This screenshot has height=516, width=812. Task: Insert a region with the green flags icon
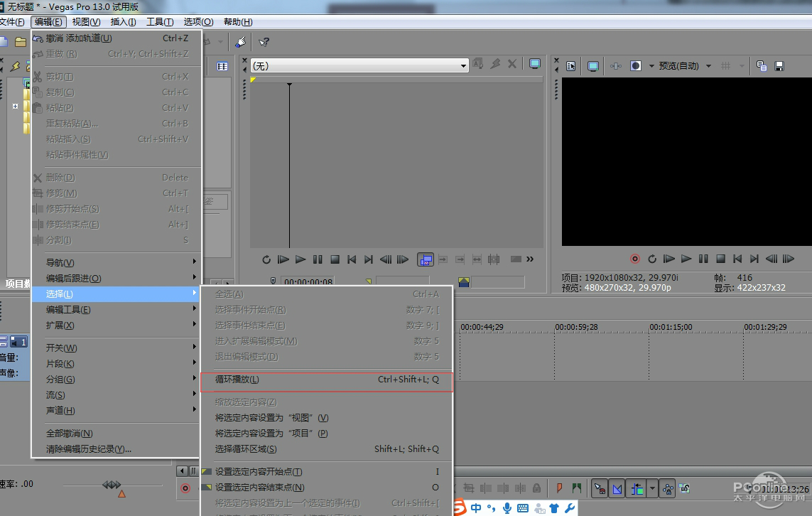click(x=576, y=488)
